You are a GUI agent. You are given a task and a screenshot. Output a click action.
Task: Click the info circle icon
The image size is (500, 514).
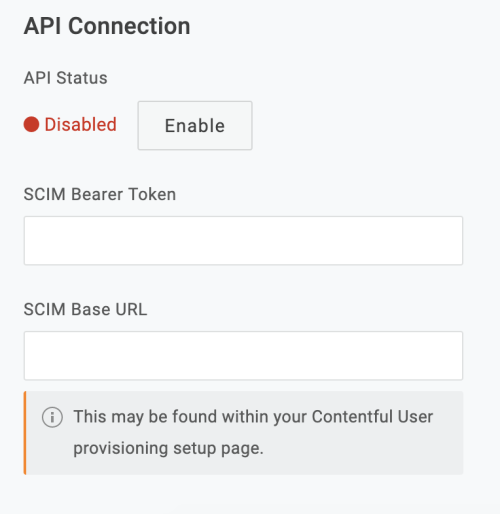52,417
